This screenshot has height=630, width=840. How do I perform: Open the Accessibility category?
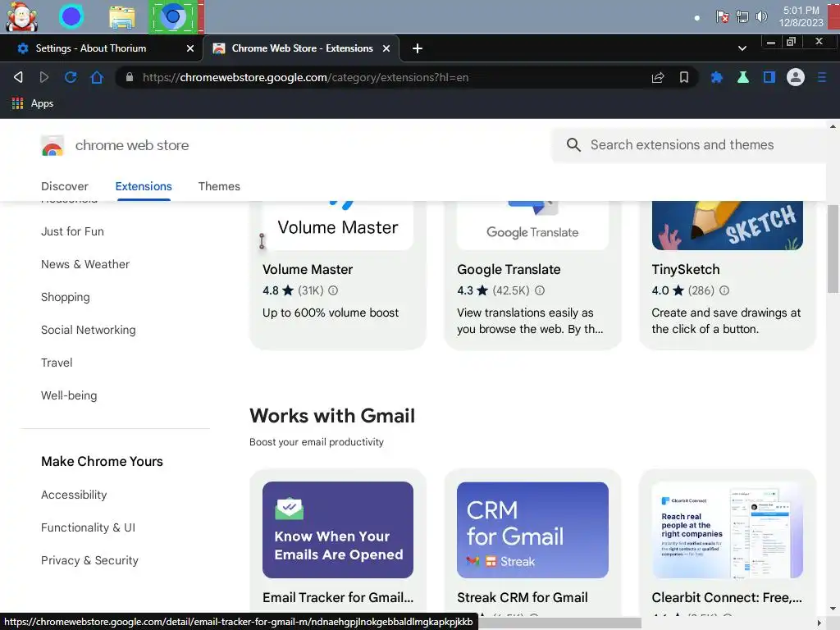(74, 495)
